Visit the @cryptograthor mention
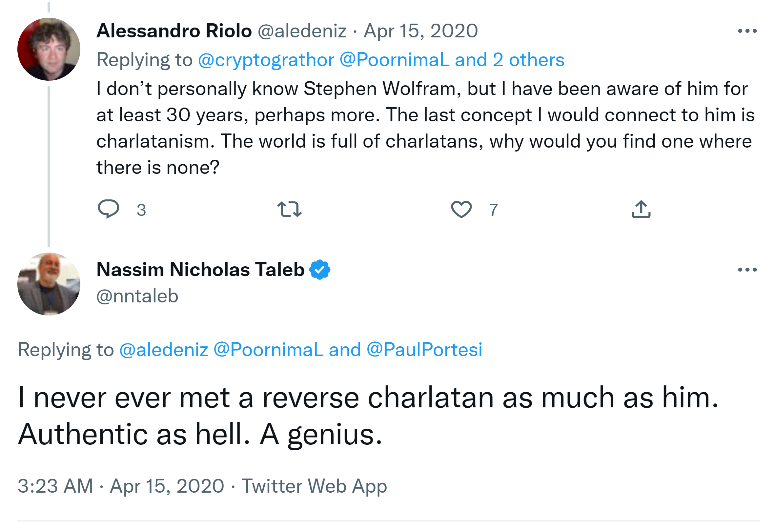Viewport: 776px width, 532px height. click(x=266, y=60)
